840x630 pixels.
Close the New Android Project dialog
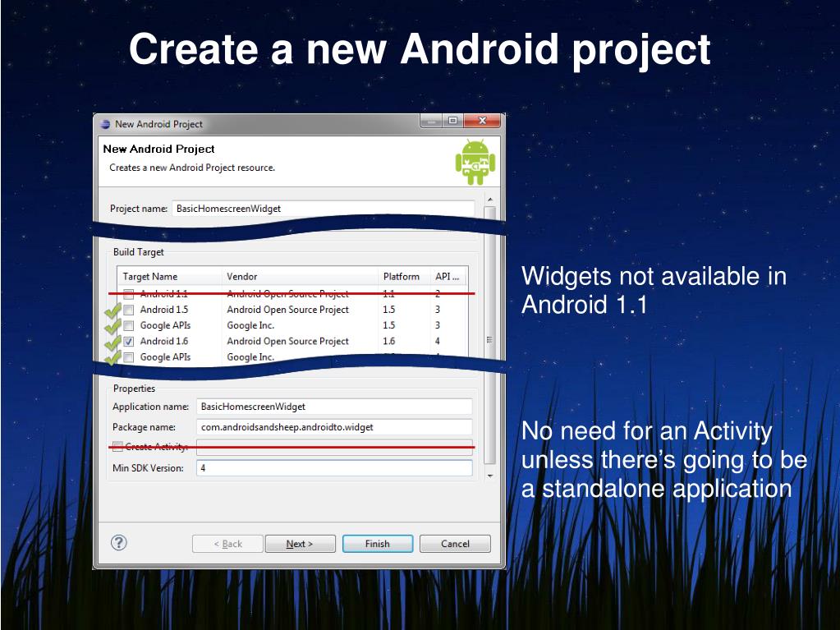click(x=482, y=121)
